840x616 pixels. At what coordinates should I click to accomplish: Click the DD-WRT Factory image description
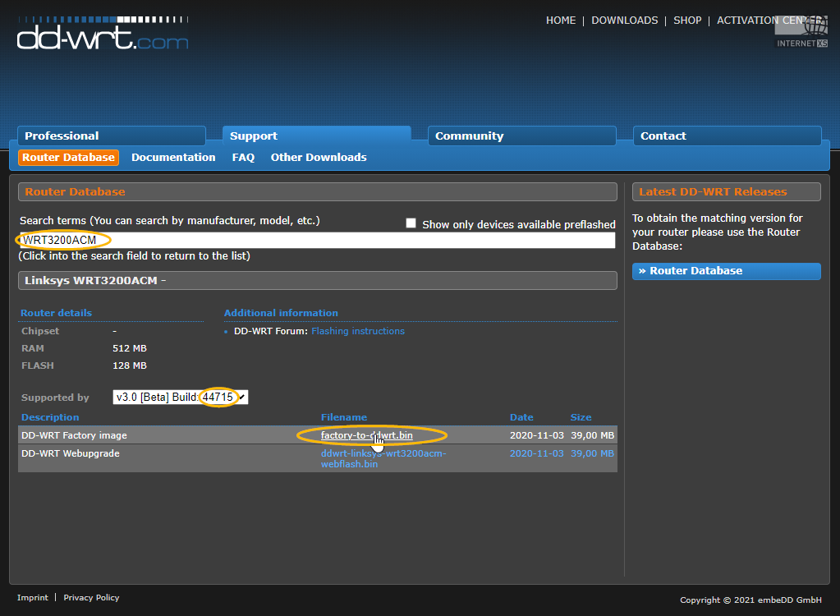click(74, 435)
